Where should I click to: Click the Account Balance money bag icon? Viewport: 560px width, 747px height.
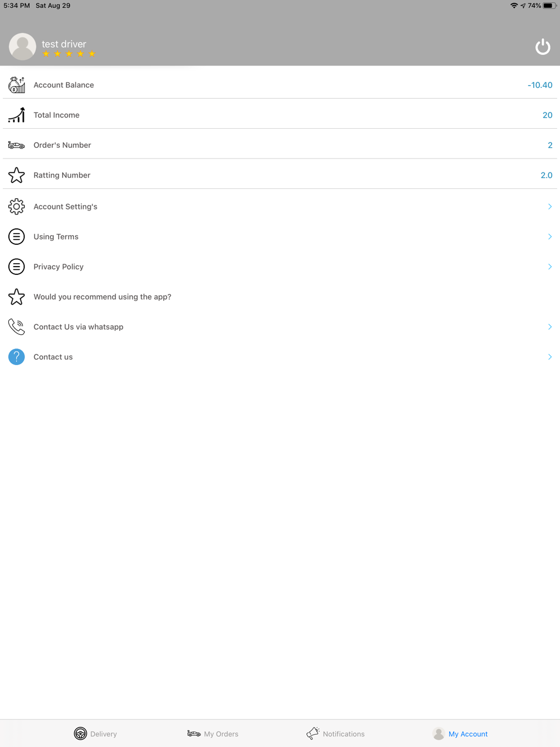(x=16, y=85)
